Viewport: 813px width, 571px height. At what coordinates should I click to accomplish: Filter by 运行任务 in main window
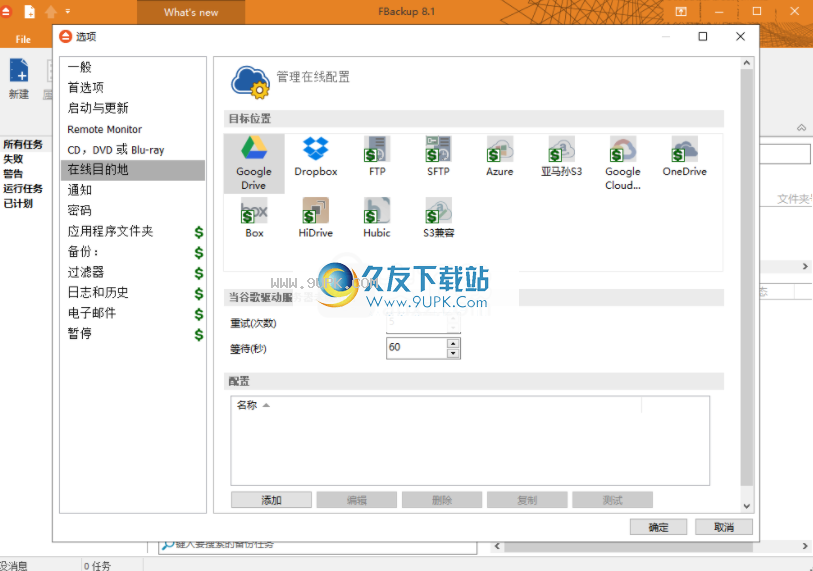click(x=23, y=188)
